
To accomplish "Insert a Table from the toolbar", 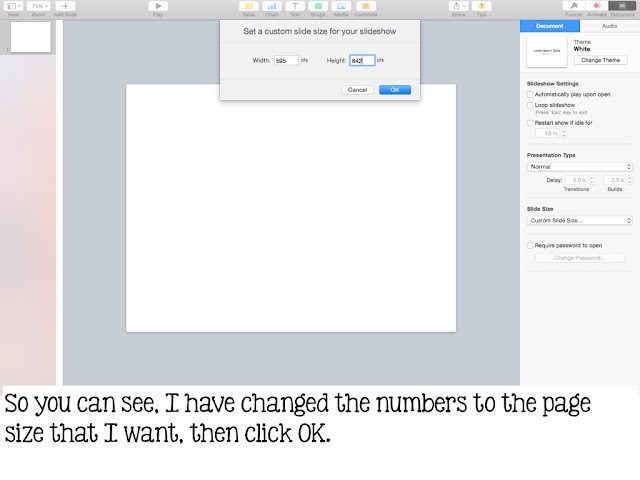I will pos(249,6).
